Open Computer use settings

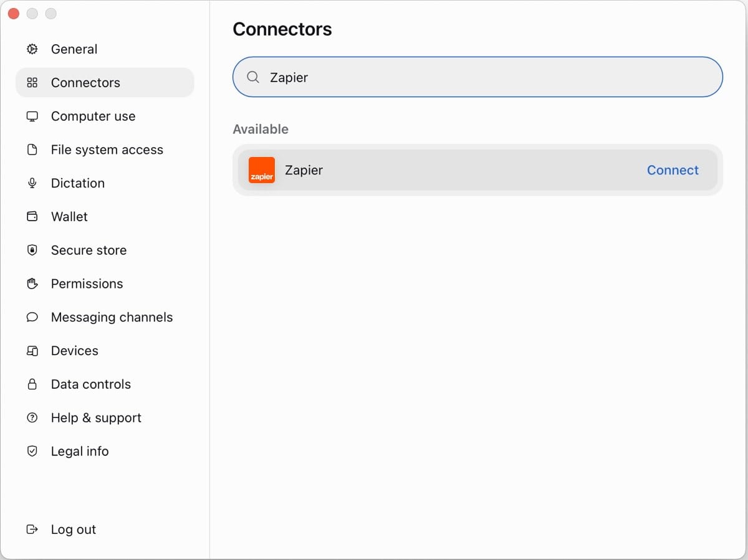(105, 116)
